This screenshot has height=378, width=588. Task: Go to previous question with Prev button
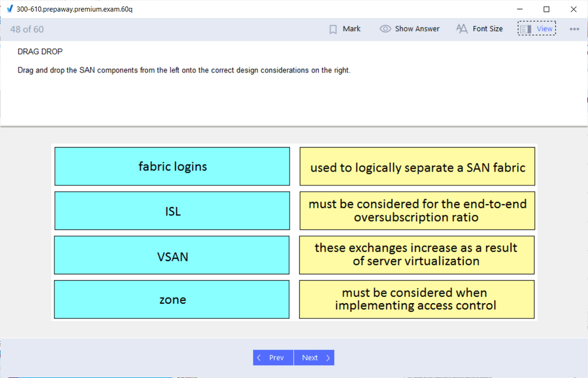(x=273, y=358)
